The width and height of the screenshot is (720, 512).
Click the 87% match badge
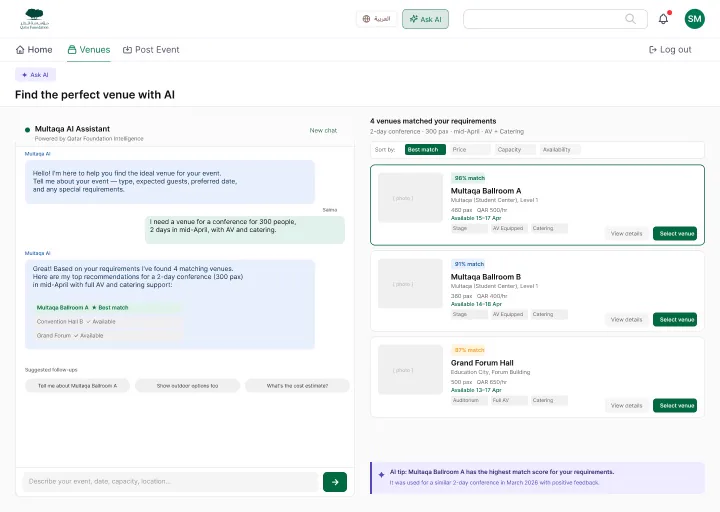pos(469,349)
